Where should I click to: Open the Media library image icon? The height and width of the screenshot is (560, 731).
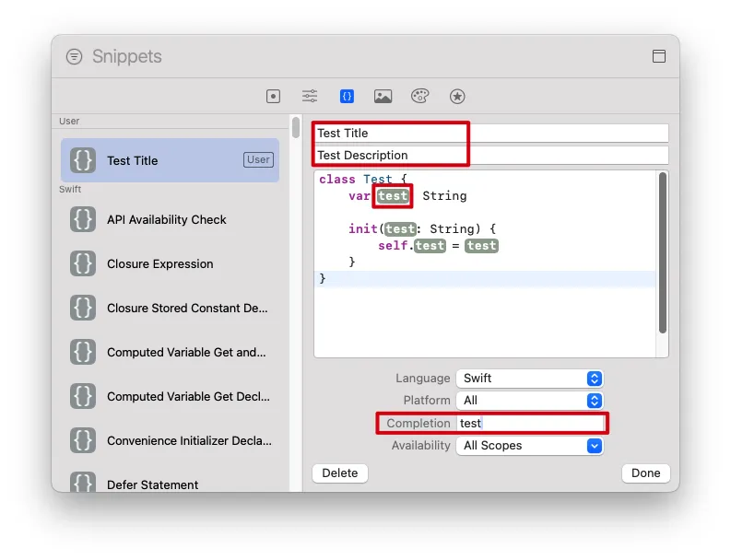[x=383, y=97]
